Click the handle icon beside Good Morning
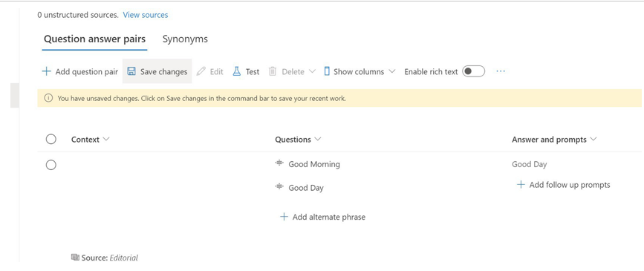The image size is (644, 271). click(x=279, y=163)
